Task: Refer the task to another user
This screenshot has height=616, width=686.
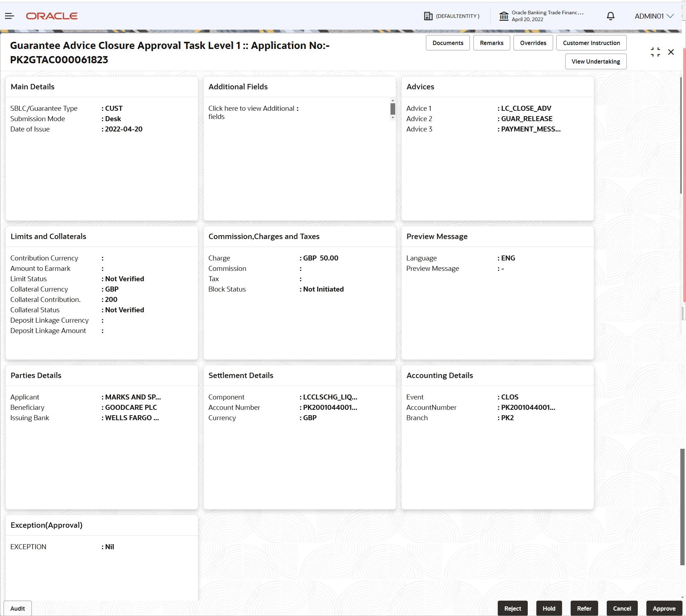Action: (x=584, y=608)
